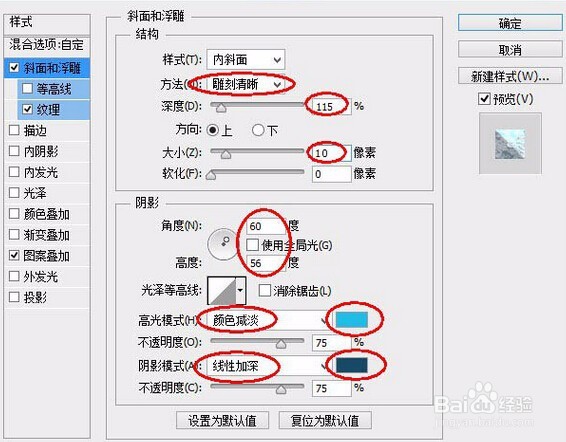Open the 方法 雕刻清晰 dropdown
The image size is (566, 442).
[246, 84]
